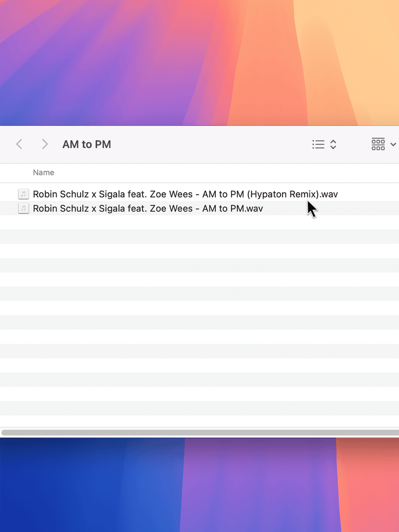Click the horizontal scrollbar at window bottom
The height and width of the screenshot is (532, 399).
[x=200, y=432]
